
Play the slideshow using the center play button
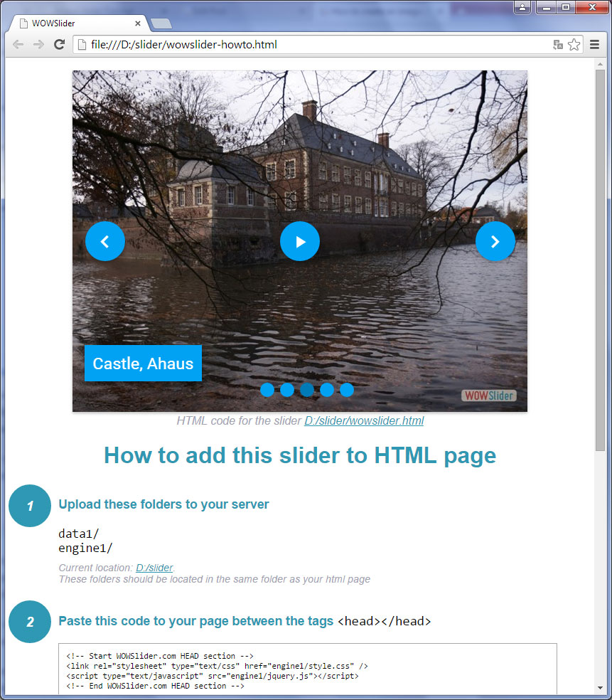(x=299, y=241)
